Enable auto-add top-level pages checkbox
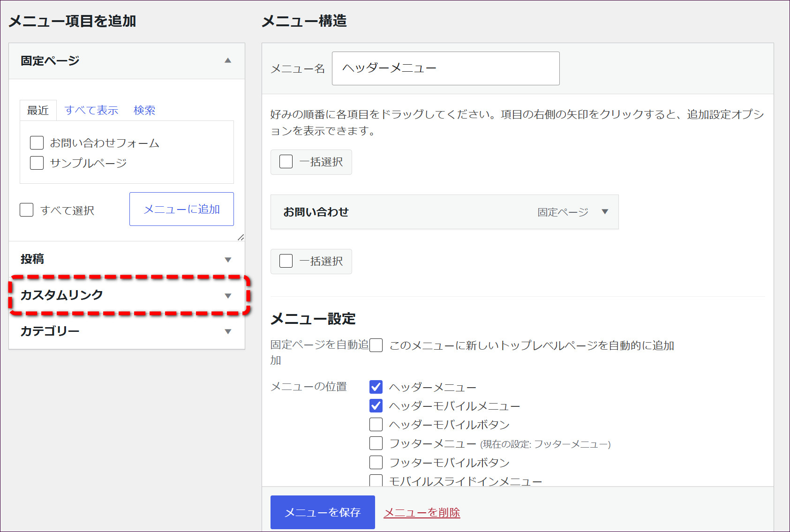790x532 pixels. coord(376,345)
